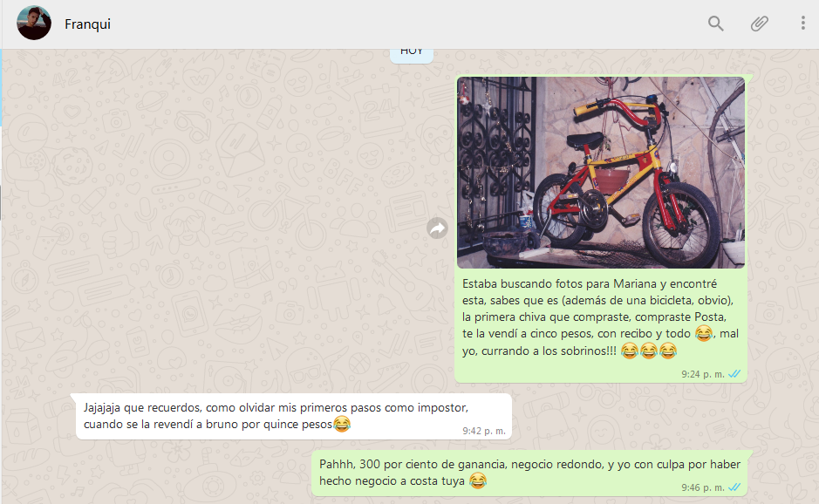Click blue read ticks on 9:46 message

(734, 487)
